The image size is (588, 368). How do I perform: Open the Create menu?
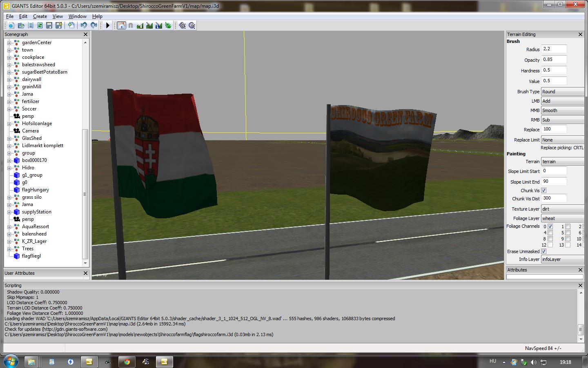[40, 16]
